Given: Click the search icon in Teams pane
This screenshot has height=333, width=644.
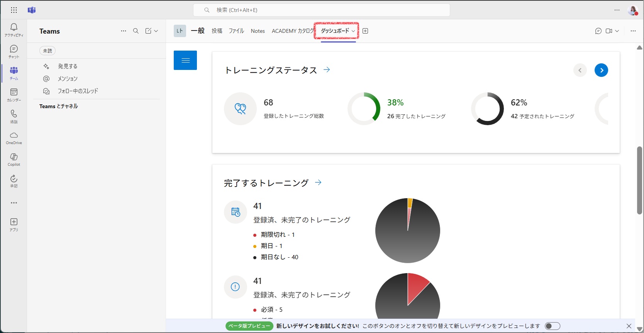Looking at the screenshot, I should pos(136,31).
